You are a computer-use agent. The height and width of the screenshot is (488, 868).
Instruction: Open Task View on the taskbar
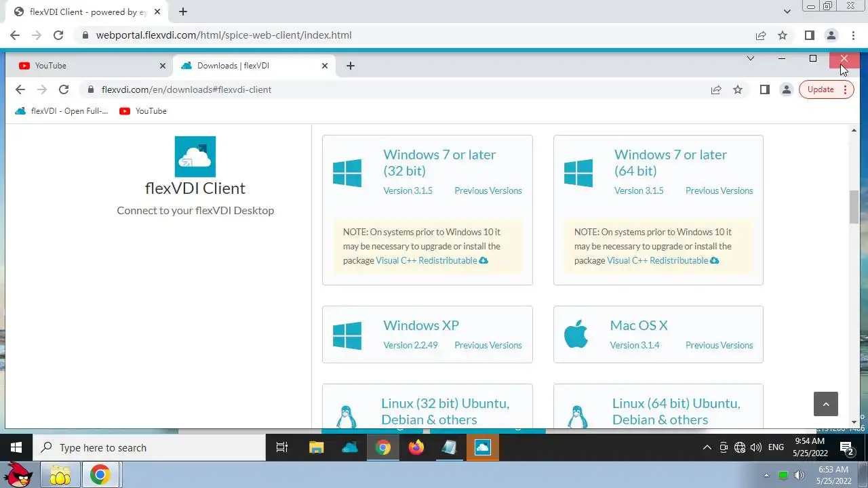tap(282, 447)
